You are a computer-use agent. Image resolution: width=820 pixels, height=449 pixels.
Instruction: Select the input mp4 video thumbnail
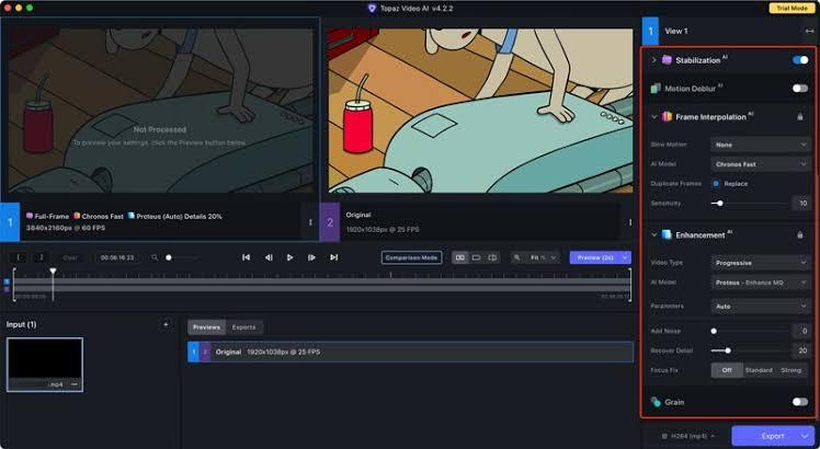(45, 364)
